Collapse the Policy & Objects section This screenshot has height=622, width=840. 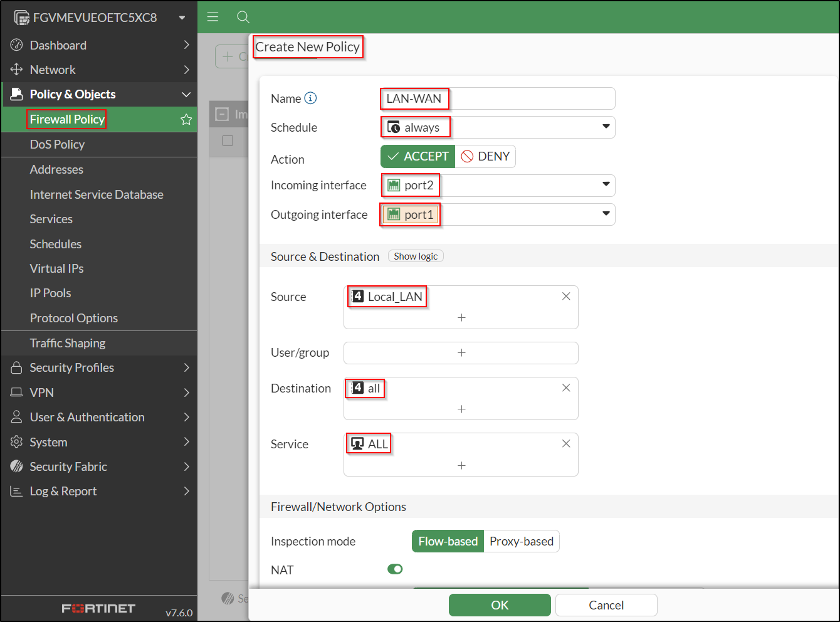click(186, 94)
